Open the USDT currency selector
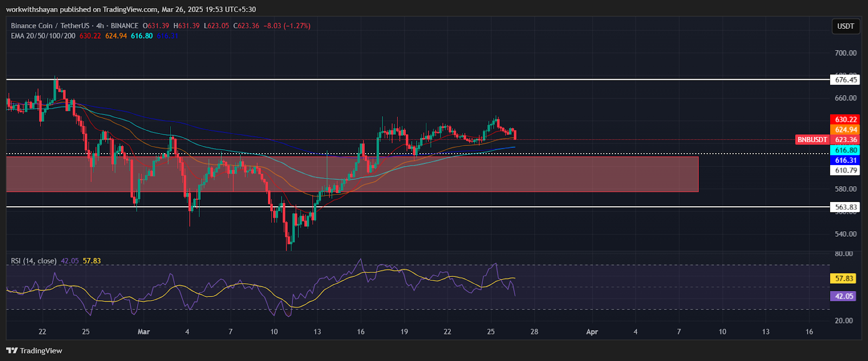868x361 pixels. click(845, 26)
